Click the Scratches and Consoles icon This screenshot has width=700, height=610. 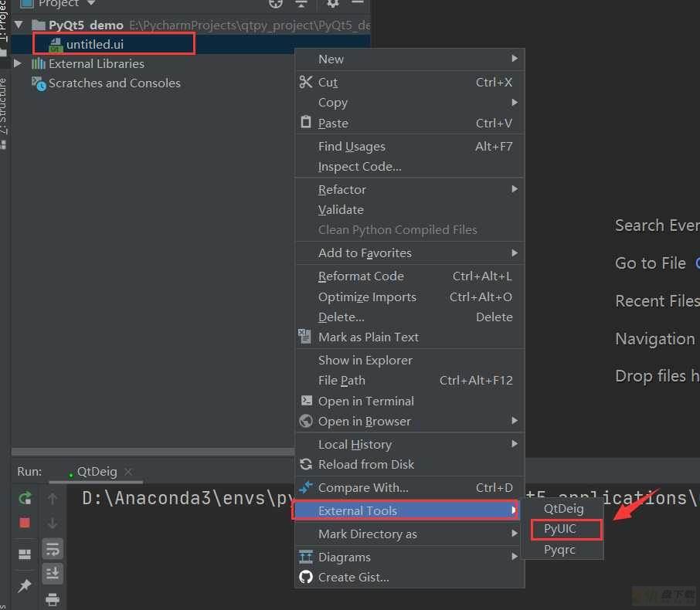(39, 83)
